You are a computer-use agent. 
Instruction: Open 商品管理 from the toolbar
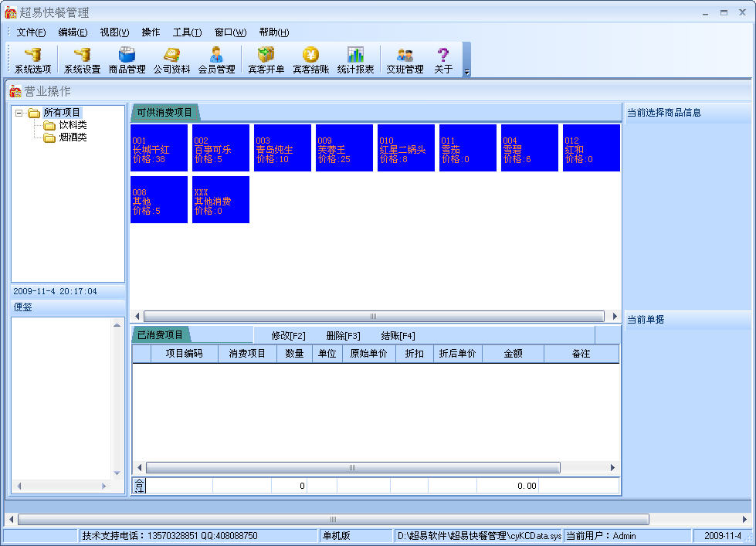tap(127, 59)
